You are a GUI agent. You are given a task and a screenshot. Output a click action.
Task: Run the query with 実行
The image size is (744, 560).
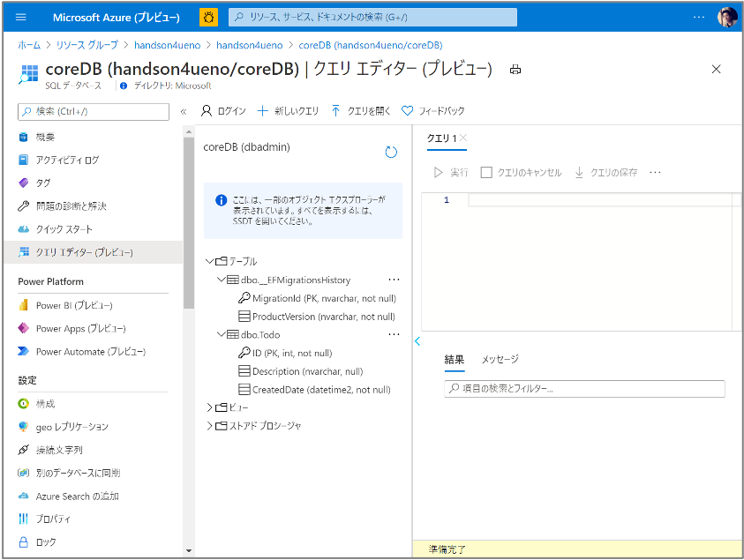point(451,173)
